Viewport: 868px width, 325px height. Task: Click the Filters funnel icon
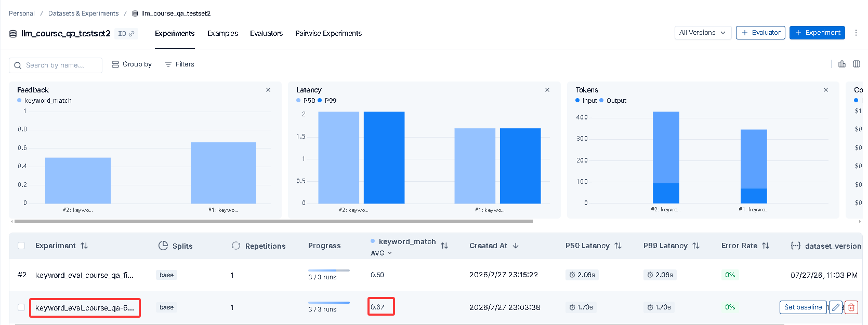coord(168,64)
